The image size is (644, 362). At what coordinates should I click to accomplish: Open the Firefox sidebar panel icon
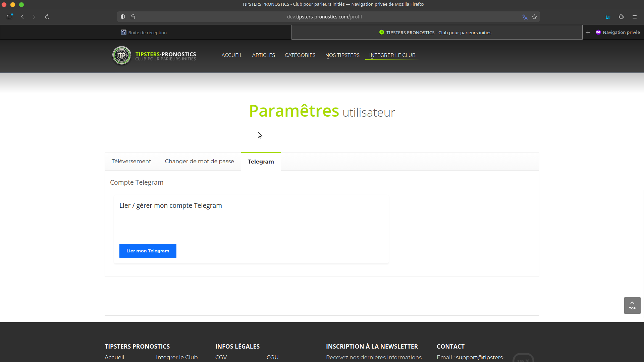point(9,17)
